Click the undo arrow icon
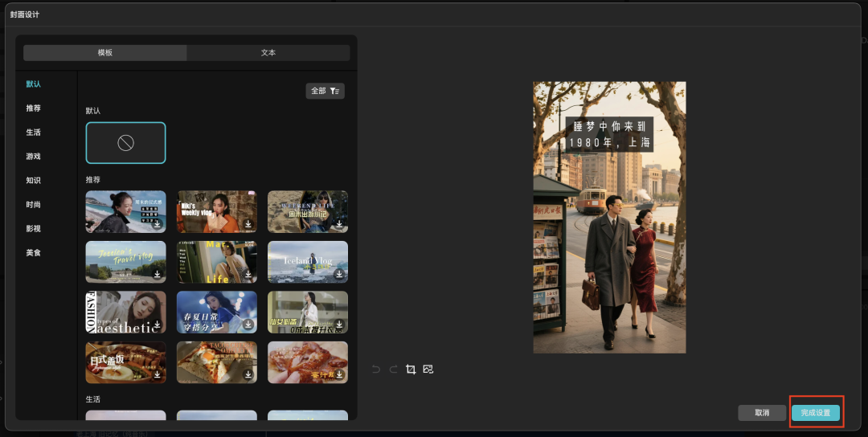This screenshot has width=868, height=437. point(375,370)
